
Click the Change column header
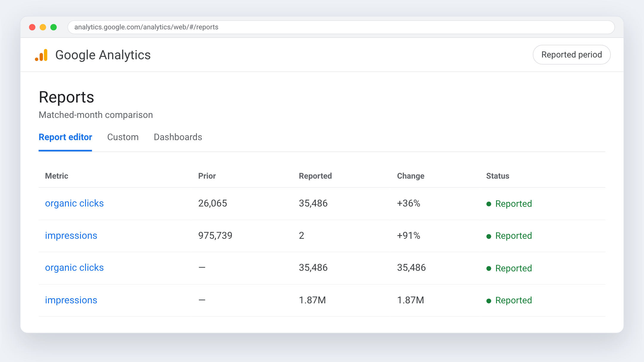(x=411, y=176)
